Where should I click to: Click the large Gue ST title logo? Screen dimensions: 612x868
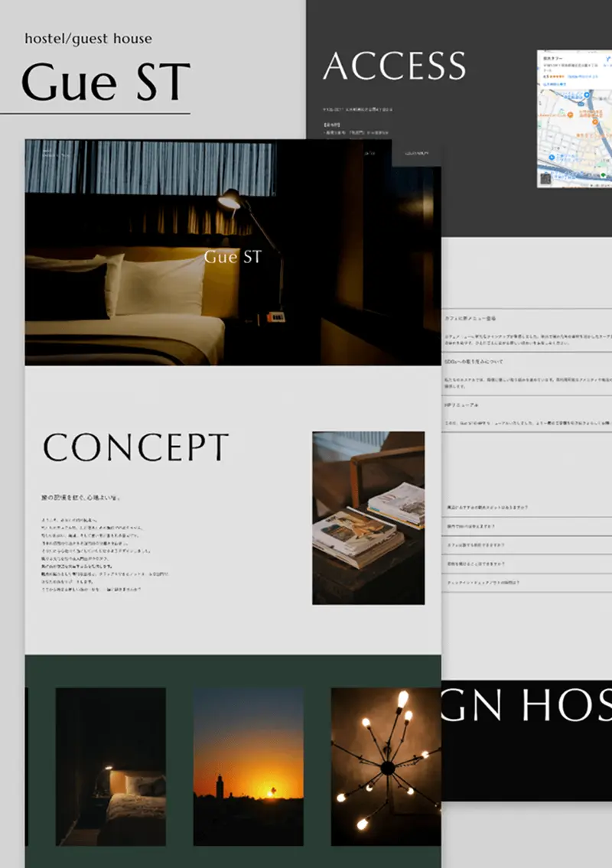click(x=106, y=83)
